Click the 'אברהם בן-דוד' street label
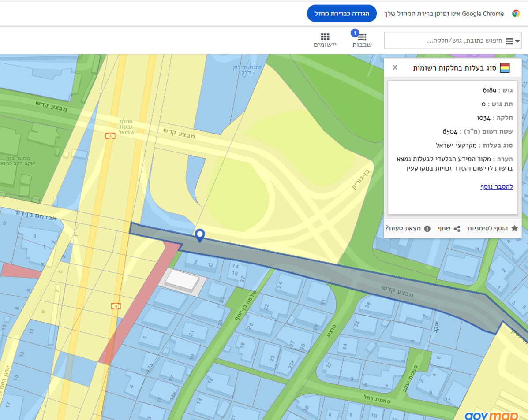This screenshot has width=528, height=420. coord(36,216)
